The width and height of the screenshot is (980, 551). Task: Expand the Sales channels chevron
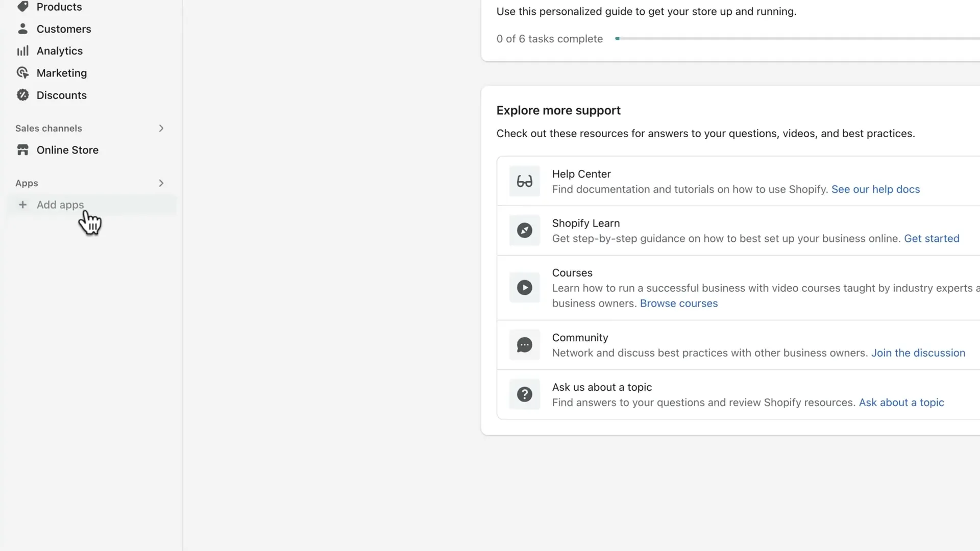(161, 129)
